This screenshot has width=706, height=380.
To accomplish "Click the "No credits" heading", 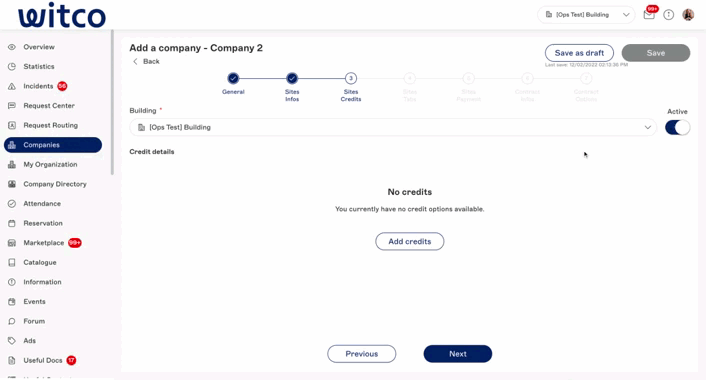I will point(410,192).
